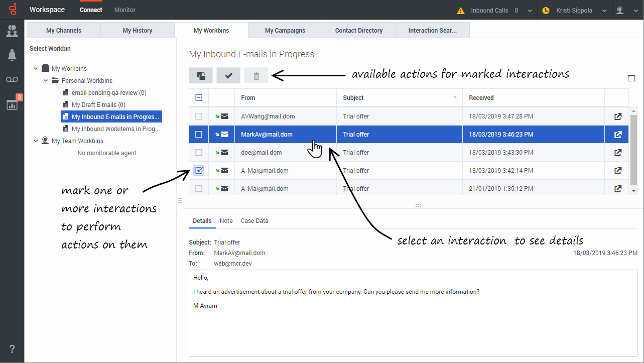Click the move to workbin toolbar button
The image size is (644, 363).
201,76
